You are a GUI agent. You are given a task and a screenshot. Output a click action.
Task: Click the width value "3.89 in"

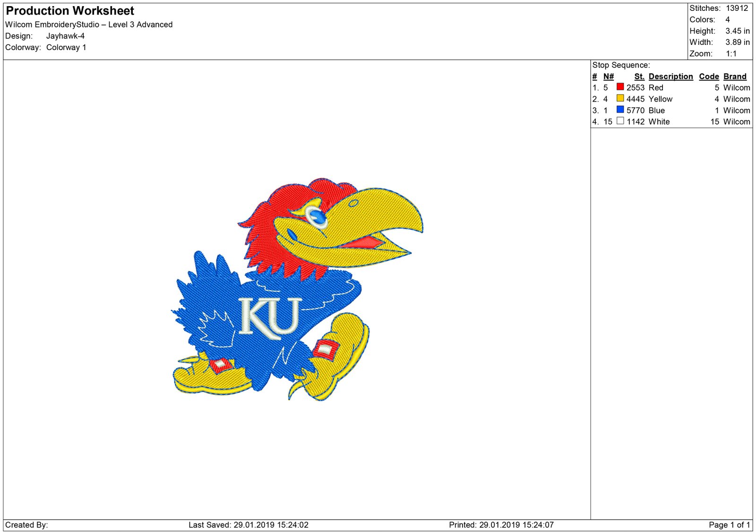pyautogui.click(x=738, y=42)
